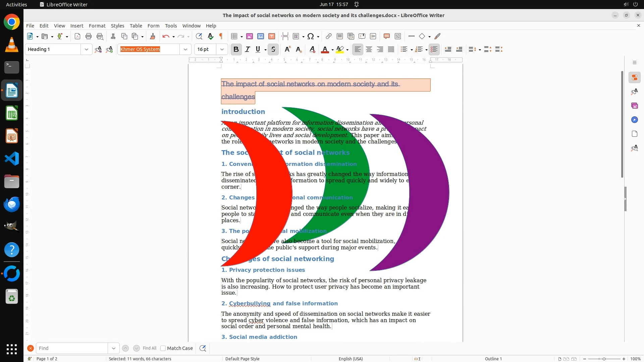
Task: Enable the Match Case checkbox
Action: click(163, 348)
